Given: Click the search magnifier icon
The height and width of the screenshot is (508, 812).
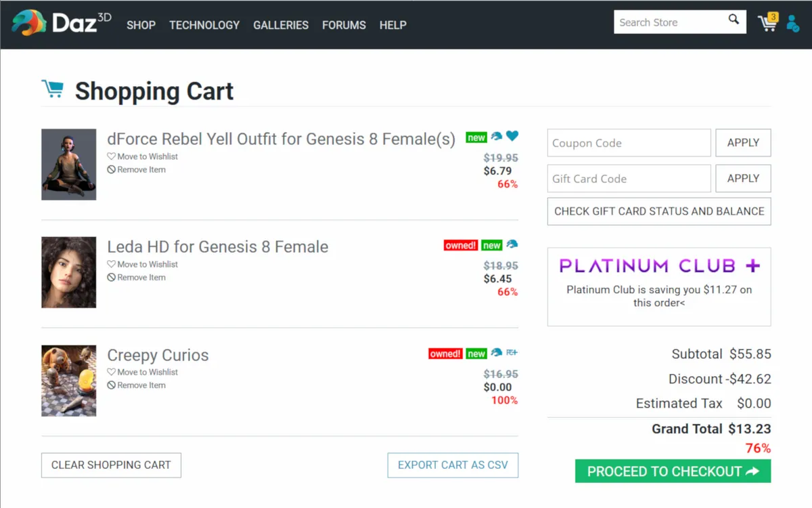Looking at the screenshot, I should (733, 21).
